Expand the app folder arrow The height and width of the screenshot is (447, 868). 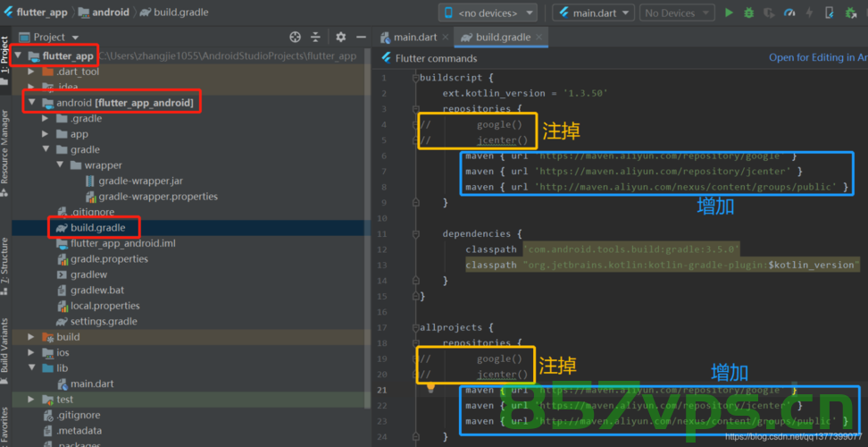pos(46,134)
